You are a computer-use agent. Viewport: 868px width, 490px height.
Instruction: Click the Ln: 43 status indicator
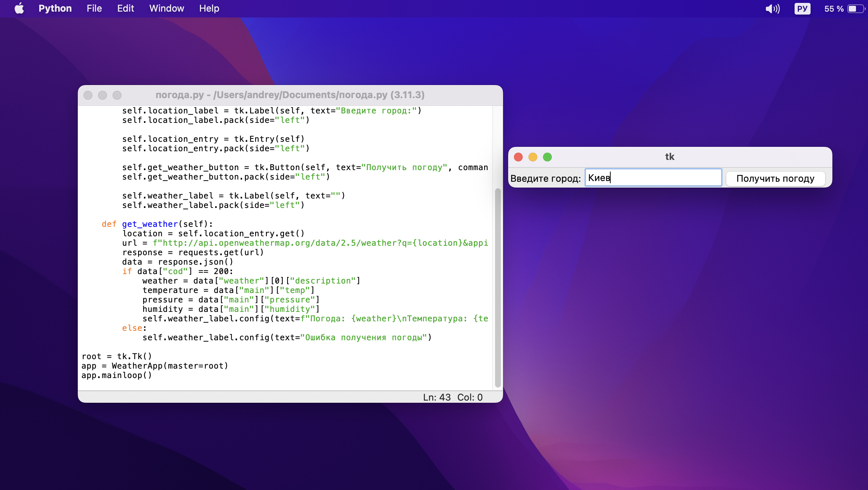pos(437,397)
